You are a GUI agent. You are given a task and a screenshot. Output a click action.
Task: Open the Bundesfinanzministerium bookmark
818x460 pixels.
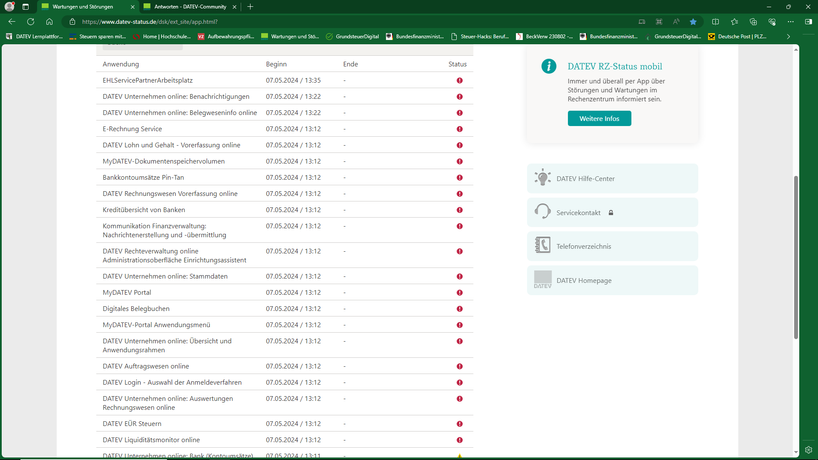pos(415,36)
